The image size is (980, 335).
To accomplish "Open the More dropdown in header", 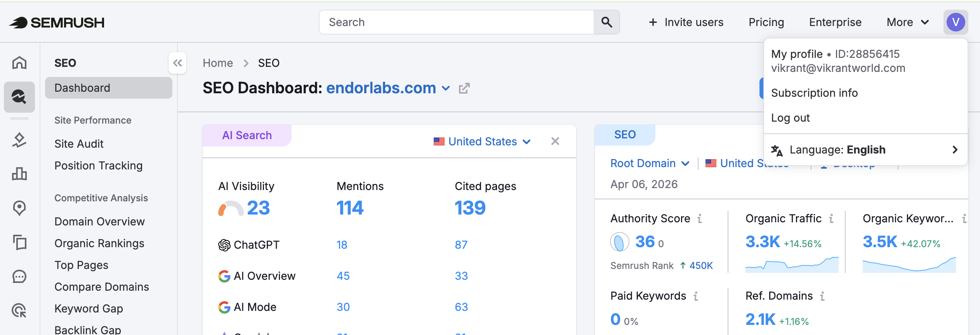I will [x=908, y=22].
